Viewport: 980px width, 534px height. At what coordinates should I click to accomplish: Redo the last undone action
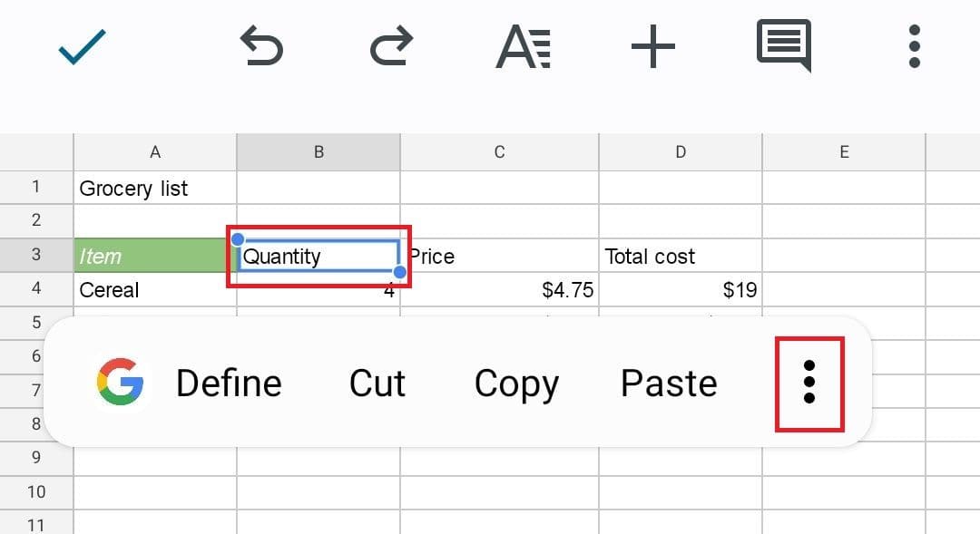tap(392, 47)
